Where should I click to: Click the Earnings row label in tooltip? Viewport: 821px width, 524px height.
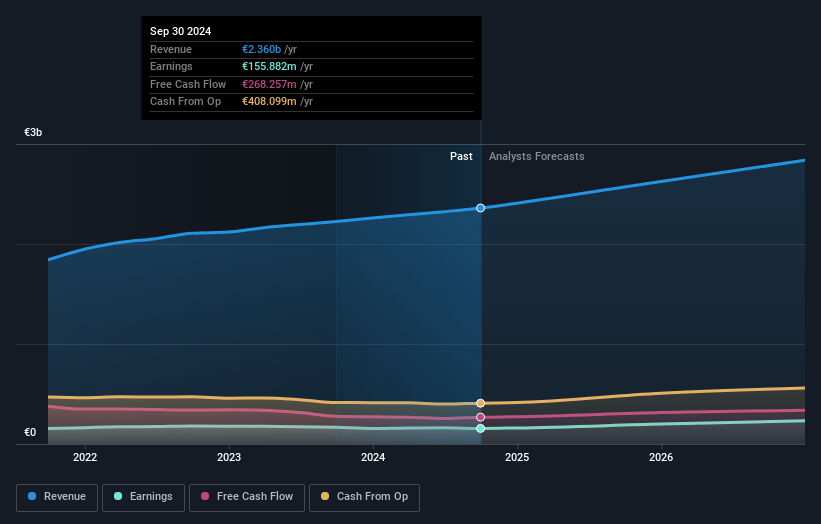(171, 66)
